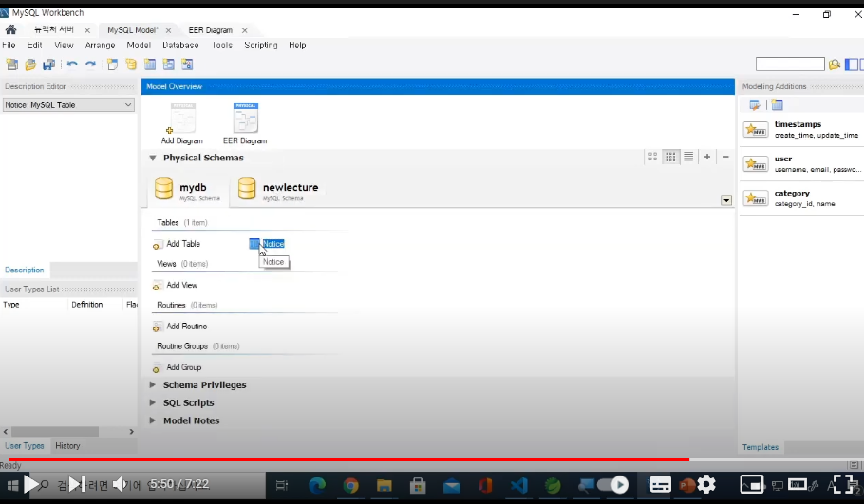The height and width of the screenshot is (504, 864).
Task: Click in the toolbar search field
Action: [790, 65]
